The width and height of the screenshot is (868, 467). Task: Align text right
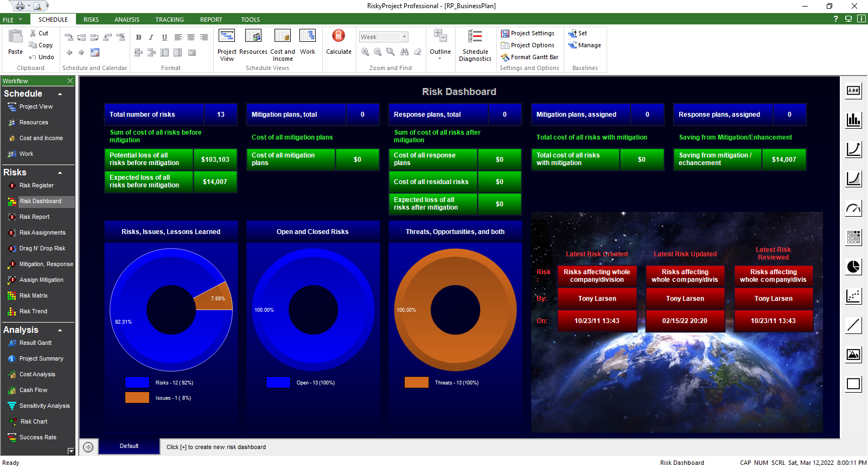pyautogui.click(x=204, y=37)
